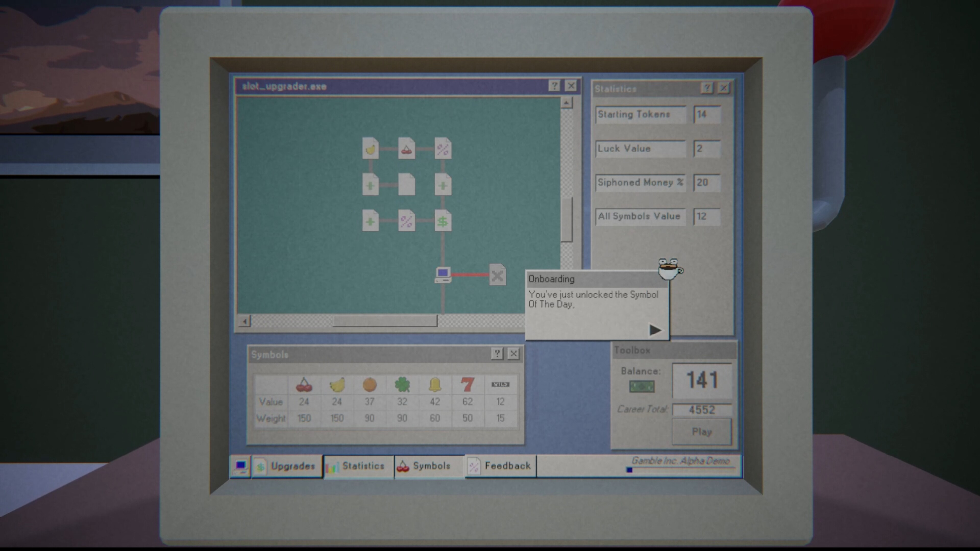Select the cherry upgrade node
980x551 pixels.
pos(406,148)
